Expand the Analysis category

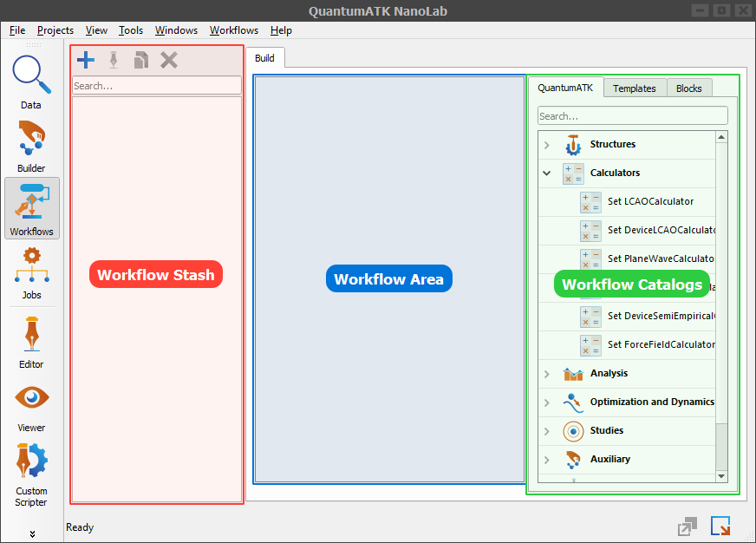click(x=547, y=374)
